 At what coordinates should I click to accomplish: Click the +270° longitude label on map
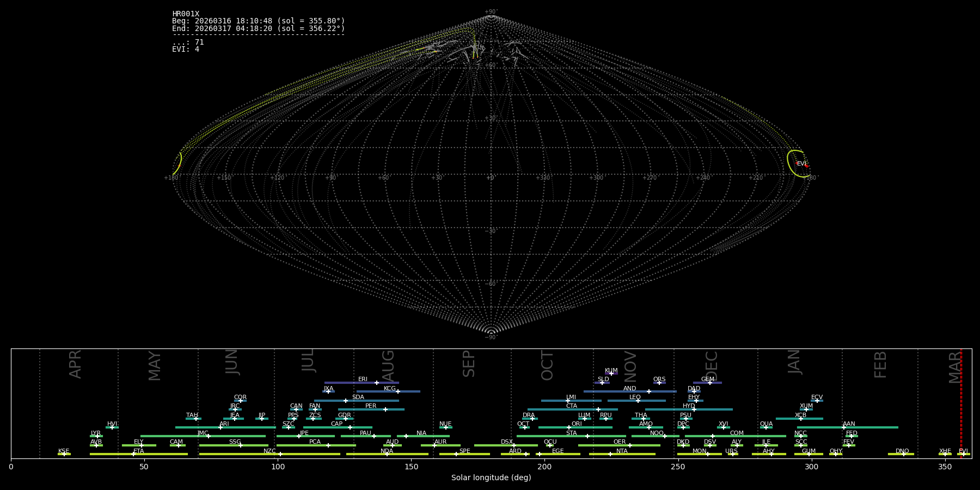click(x=649, y=177)
